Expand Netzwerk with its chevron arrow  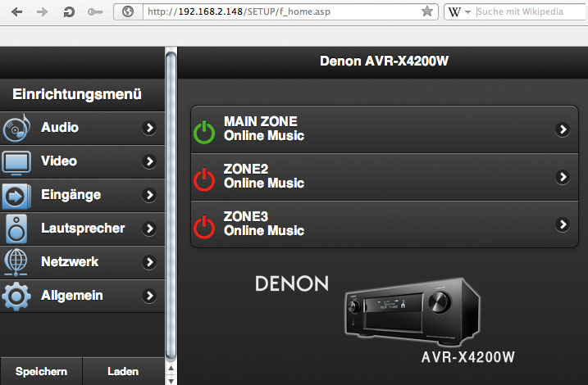[x=149, y=262]
